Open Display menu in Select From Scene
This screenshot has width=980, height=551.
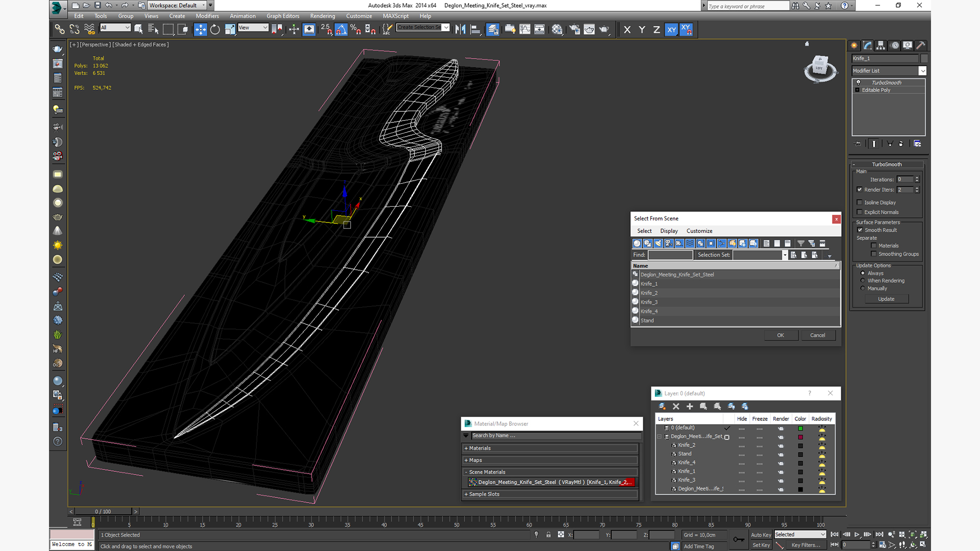(669, 231)
